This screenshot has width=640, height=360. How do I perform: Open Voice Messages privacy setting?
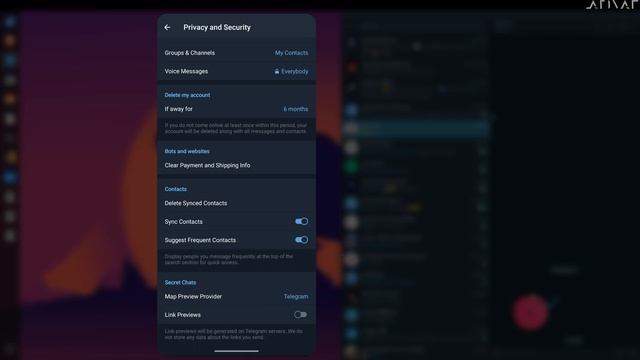point(236,71)
